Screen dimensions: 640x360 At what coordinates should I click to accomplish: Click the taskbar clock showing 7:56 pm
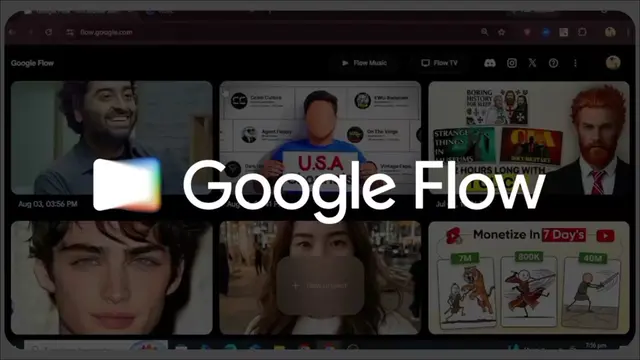pos(596,345)
